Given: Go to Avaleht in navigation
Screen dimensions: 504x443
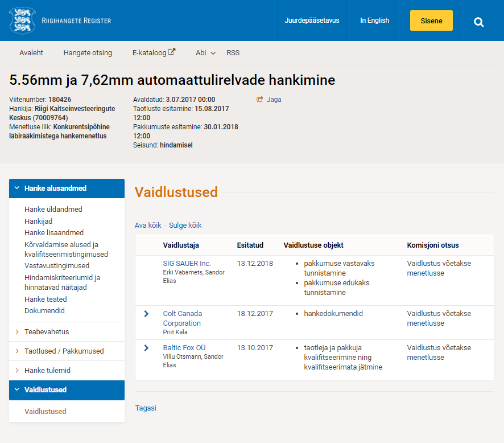Looking at the screenshot, I should pyautogui.click(x=31, y=53).
